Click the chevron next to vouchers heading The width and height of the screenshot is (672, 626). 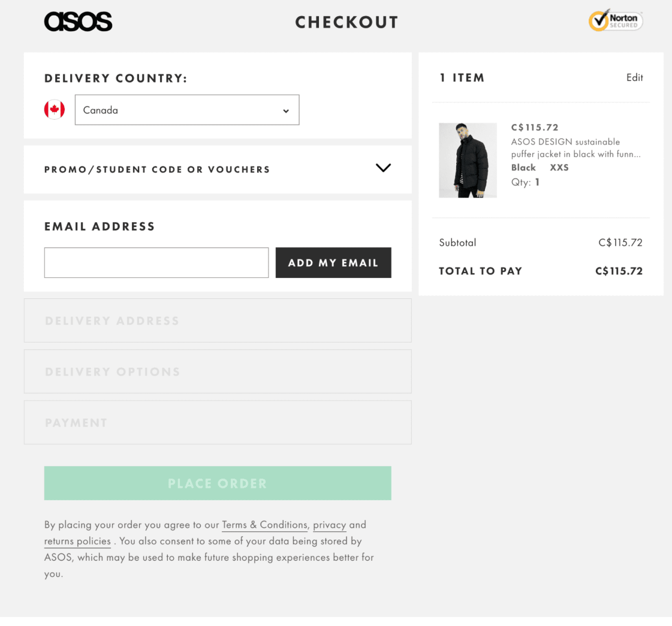pos(383,168)
